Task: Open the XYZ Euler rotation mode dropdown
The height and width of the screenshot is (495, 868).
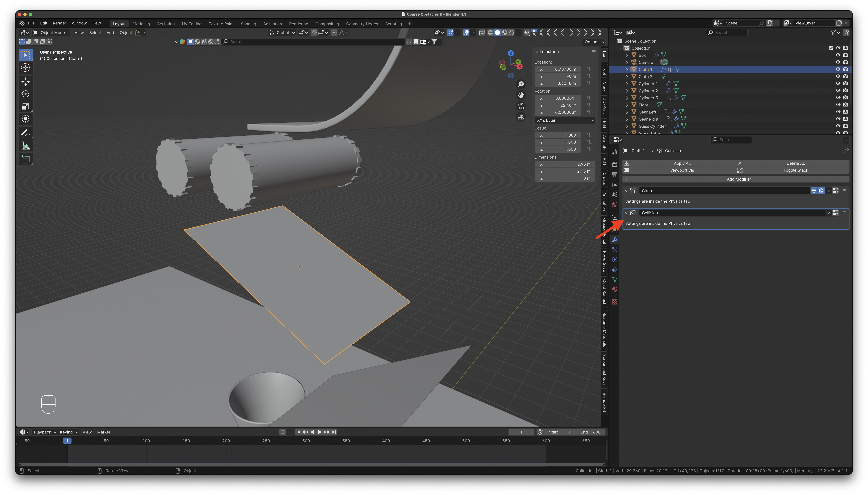Action: click(x=565, y=120)
